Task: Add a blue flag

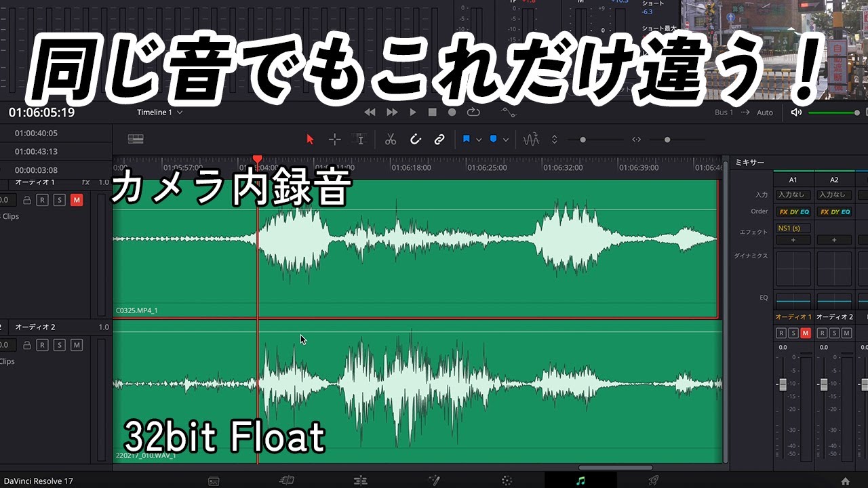Action: point(467,139)
